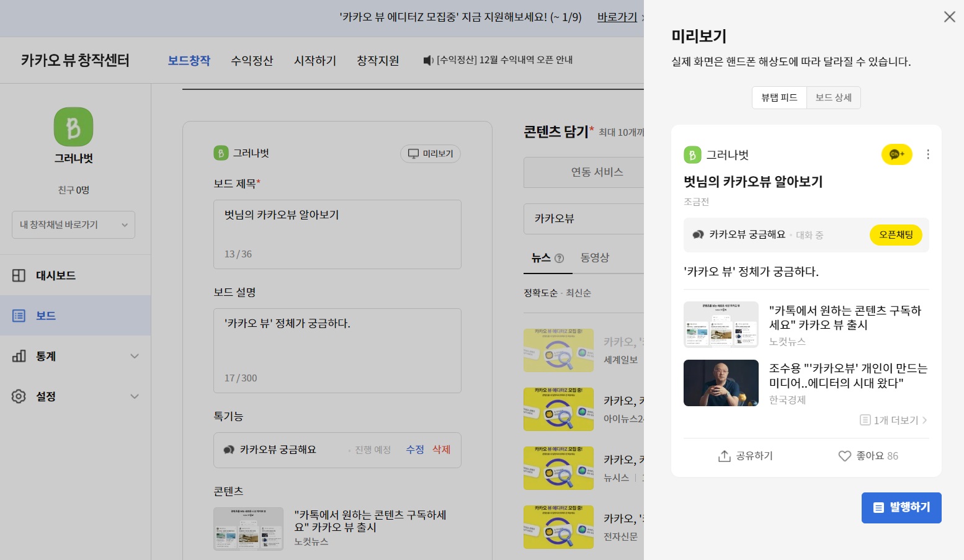The height and width of the screenshot is (560, 964).
Task: Click the document icon on 발행하기 button
Action: 878,508
